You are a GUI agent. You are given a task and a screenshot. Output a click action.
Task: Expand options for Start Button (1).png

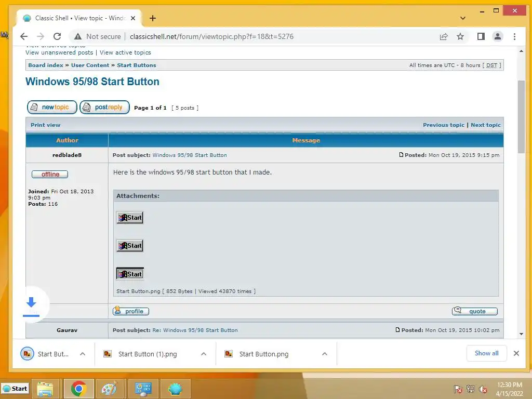204,354
